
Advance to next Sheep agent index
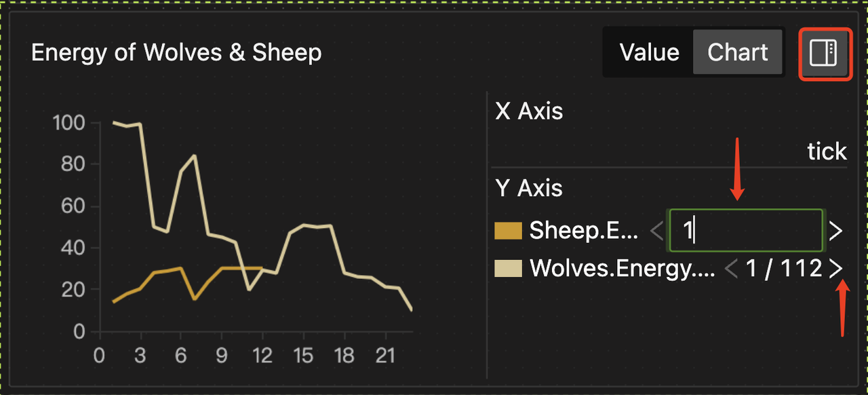(x=836, y=231)
